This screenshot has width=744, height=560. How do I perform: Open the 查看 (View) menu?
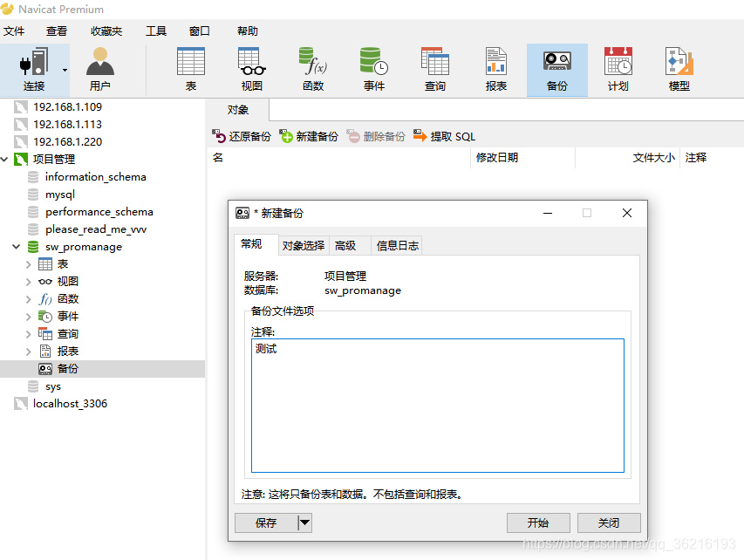pyautogui.click(x=57, y=31)
